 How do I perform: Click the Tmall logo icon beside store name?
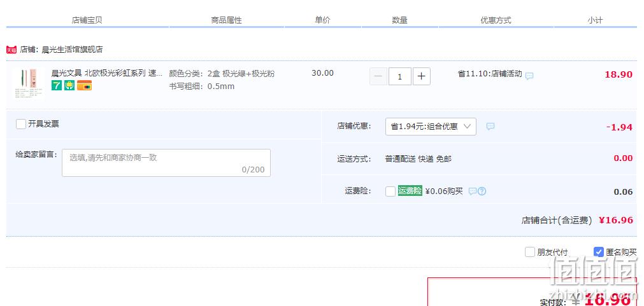pos(11,50)
